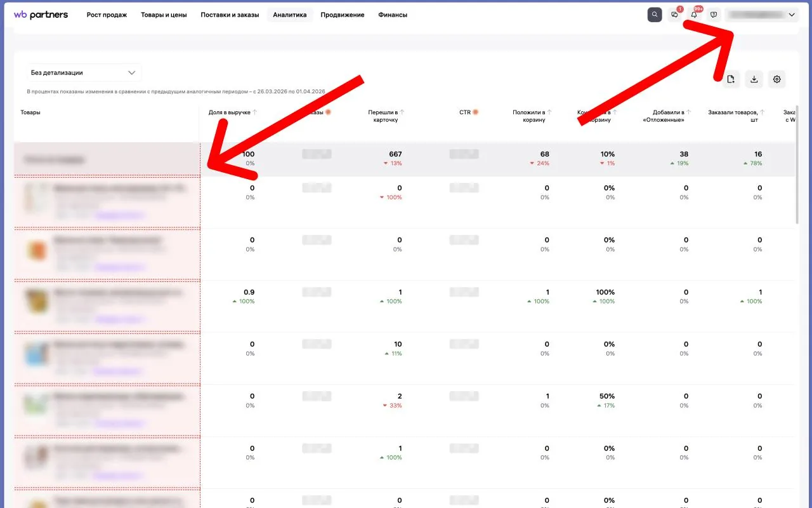Click the Доля в выручке column header
The height and width of the screenshot is (508, 812).
tap(230, 112)
